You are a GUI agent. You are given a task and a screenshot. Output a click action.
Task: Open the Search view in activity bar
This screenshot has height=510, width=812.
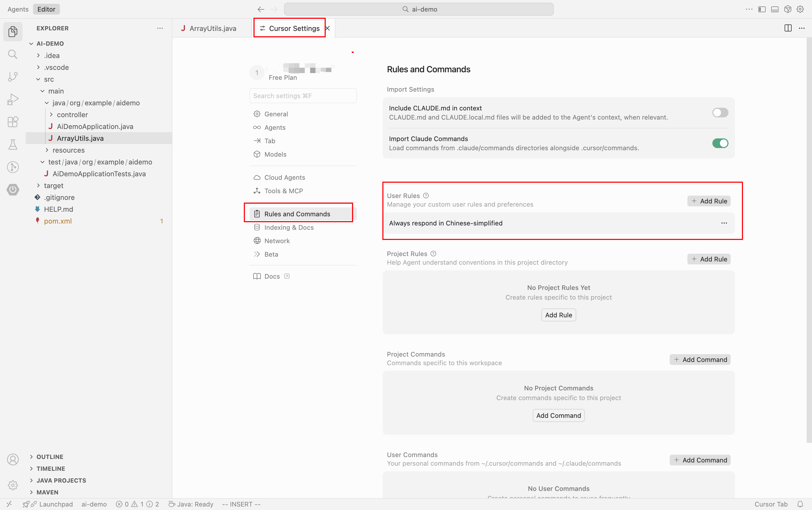click(12, 54)
